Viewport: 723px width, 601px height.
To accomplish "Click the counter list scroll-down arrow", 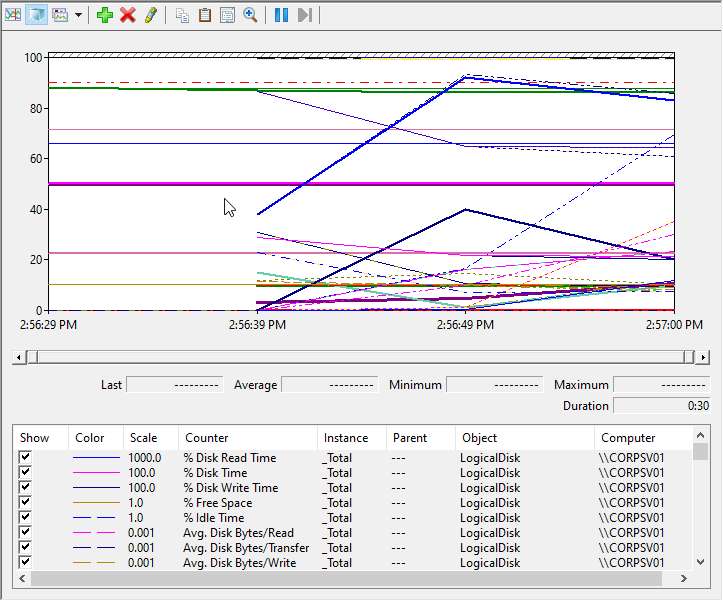I will tap(699, 563).
